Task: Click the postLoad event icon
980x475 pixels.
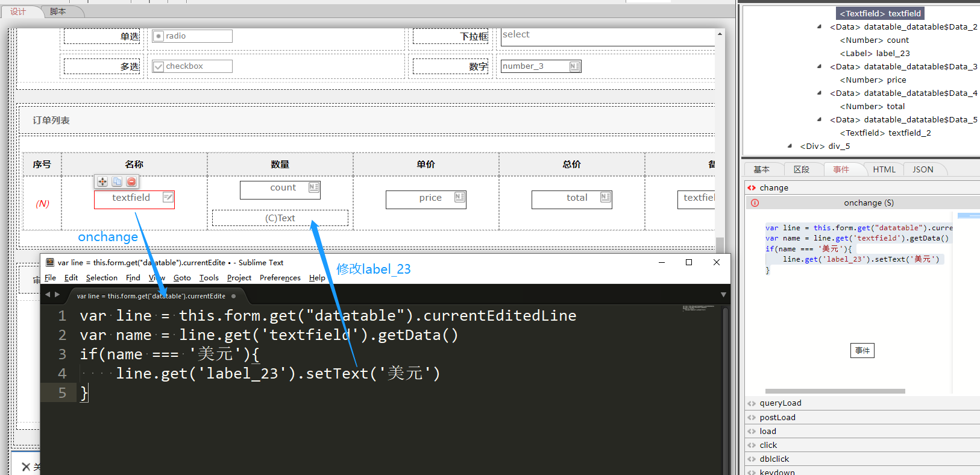Action: (x=752, y=417)
